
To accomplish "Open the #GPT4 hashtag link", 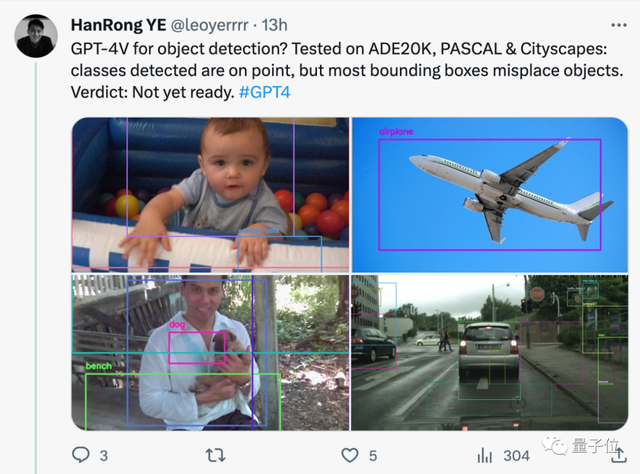I will (264, 92).
